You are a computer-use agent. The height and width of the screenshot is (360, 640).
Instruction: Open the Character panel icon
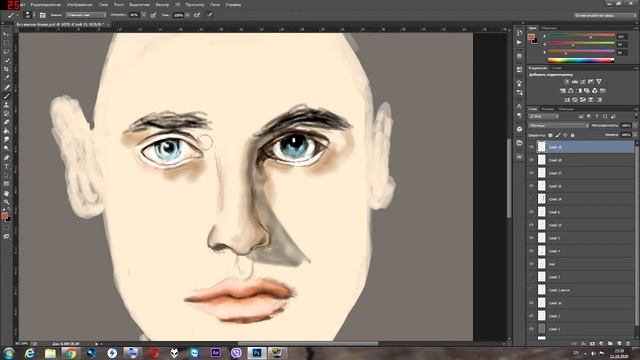(519, 106)
